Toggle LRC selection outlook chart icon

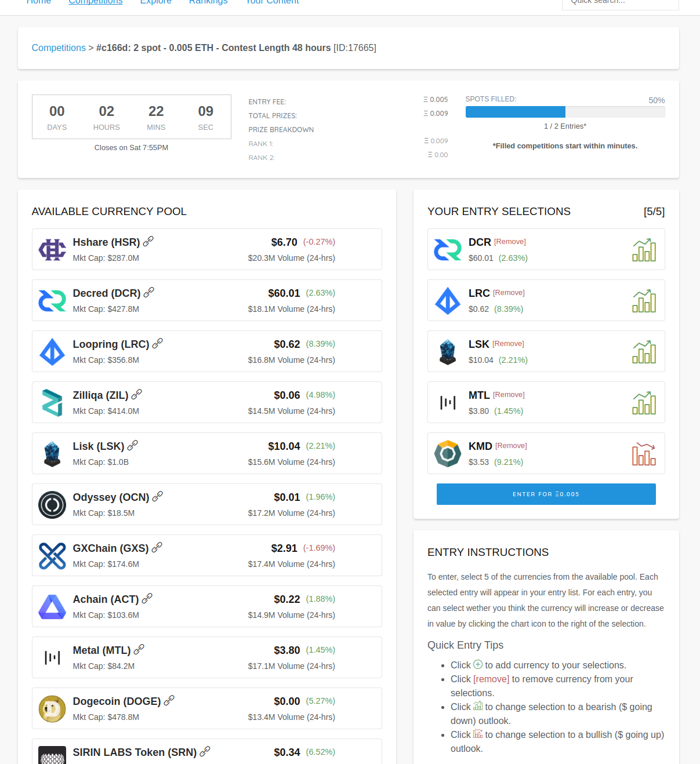pyautogui.click(x=644, y=301)
